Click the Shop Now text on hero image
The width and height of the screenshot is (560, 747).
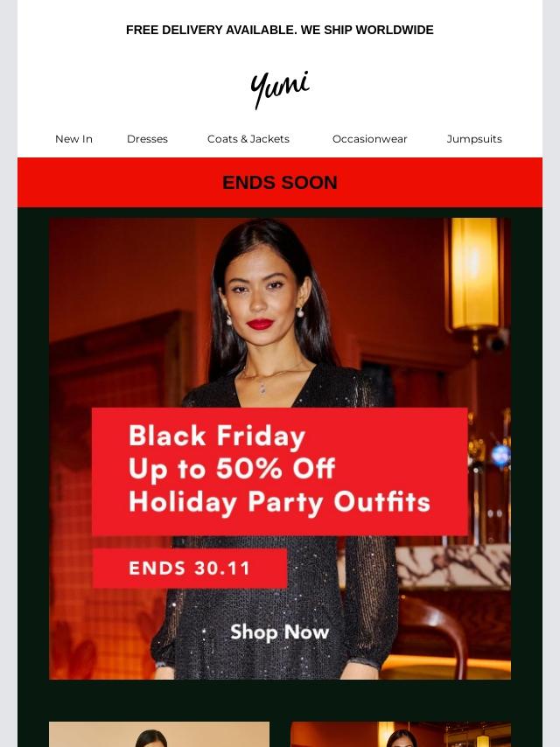click(x=280, y=632)
